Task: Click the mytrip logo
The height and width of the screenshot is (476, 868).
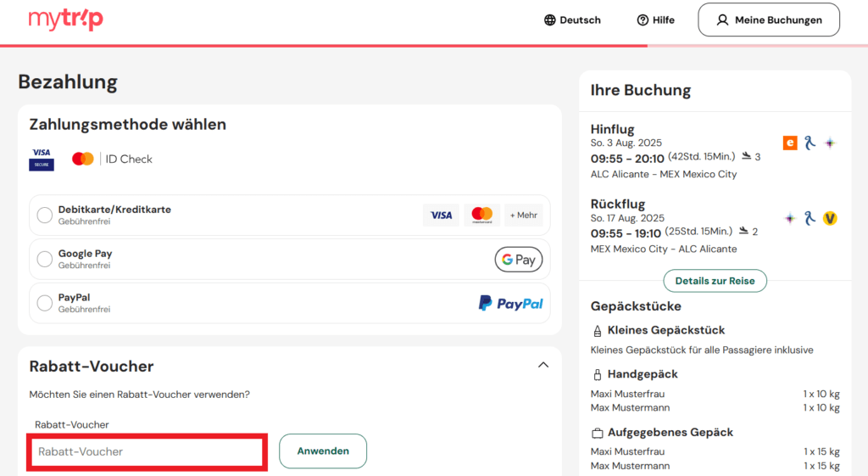Action: [65, 20]
